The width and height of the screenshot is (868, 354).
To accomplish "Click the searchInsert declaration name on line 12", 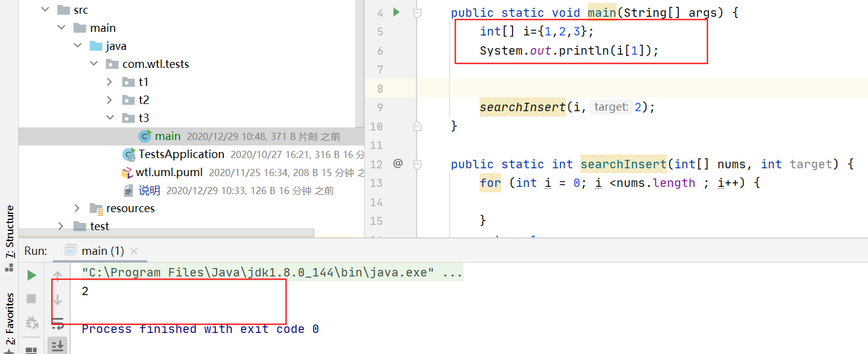I will (624, 164).
